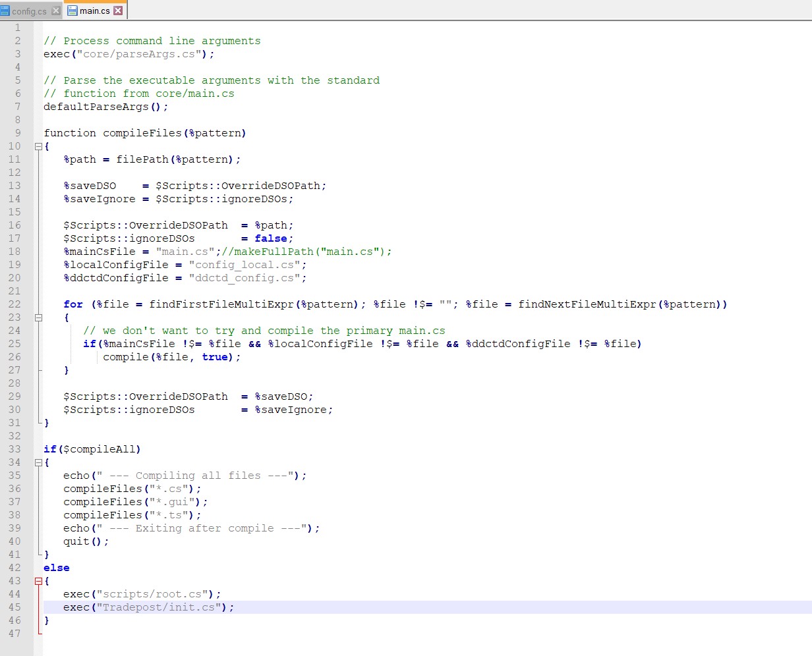The height and width of the screenshot is (656, 812).
Task: Click the else keyword
Action: (57, 568)
